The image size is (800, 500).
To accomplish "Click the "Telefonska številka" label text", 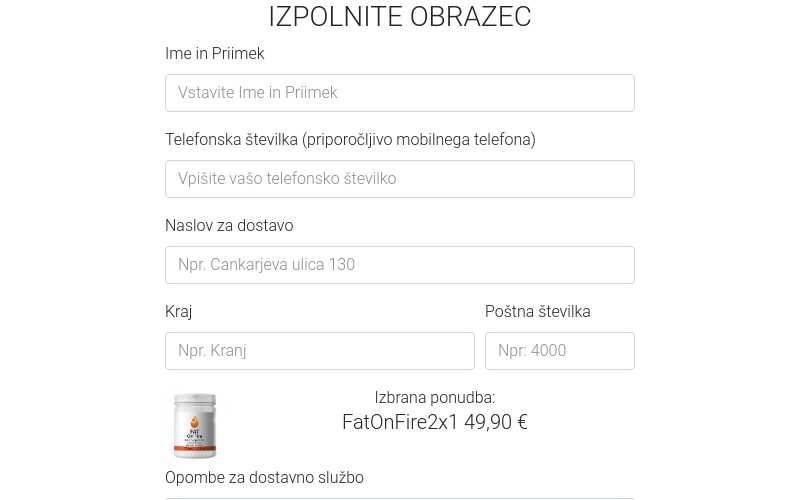I will coord(232,140).
